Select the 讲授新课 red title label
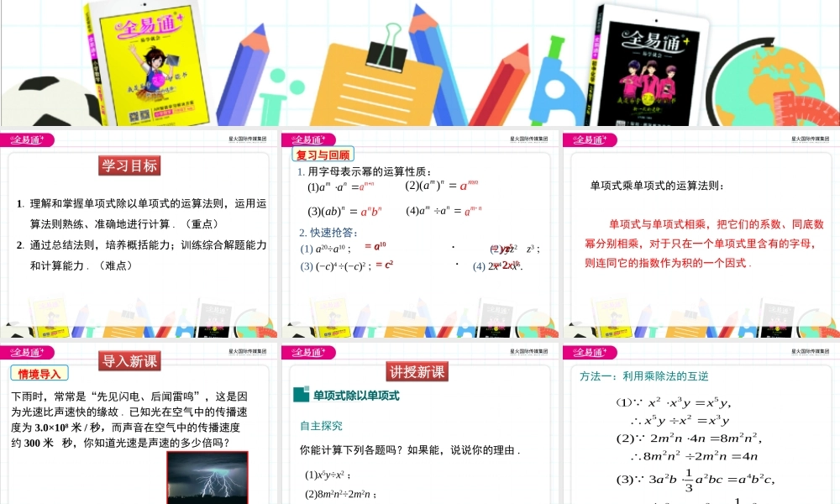840x504 pixels. pyautogui.click(x=417, y=371)
